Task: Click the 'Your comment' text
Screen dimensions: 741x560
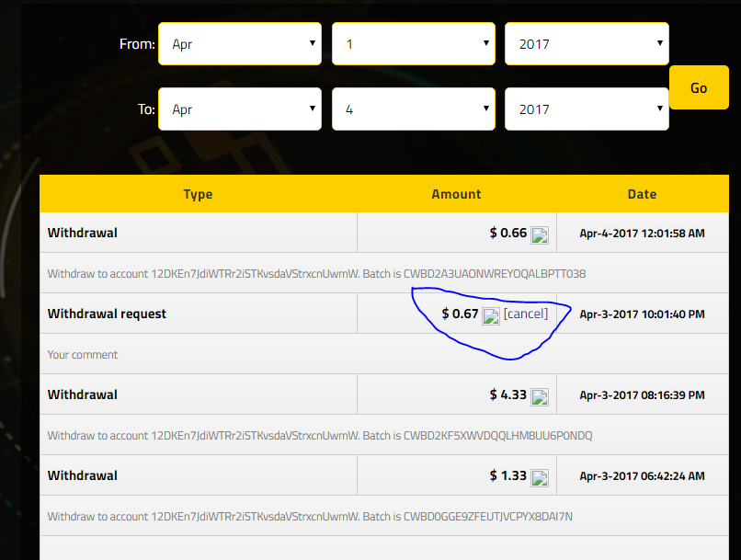Action: [82, 354]
